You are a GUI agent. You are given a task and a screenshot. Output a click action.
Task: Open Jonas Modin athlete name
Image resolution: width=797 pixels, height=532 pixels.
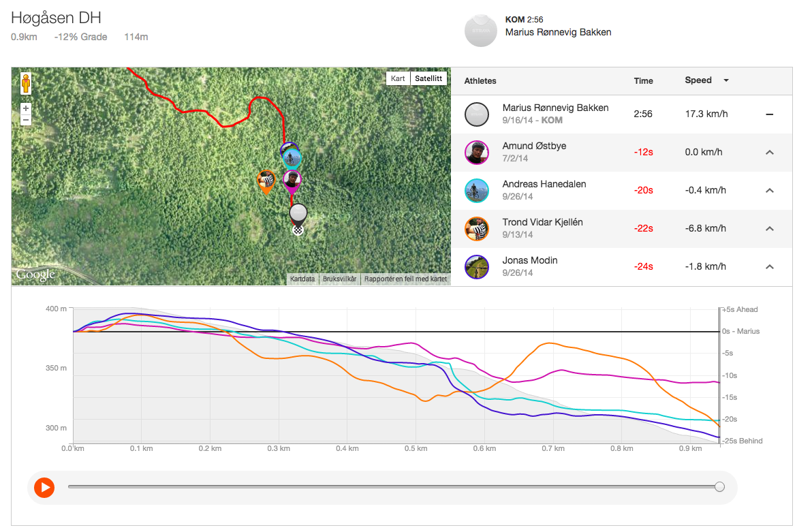click(x=530, y=260)
